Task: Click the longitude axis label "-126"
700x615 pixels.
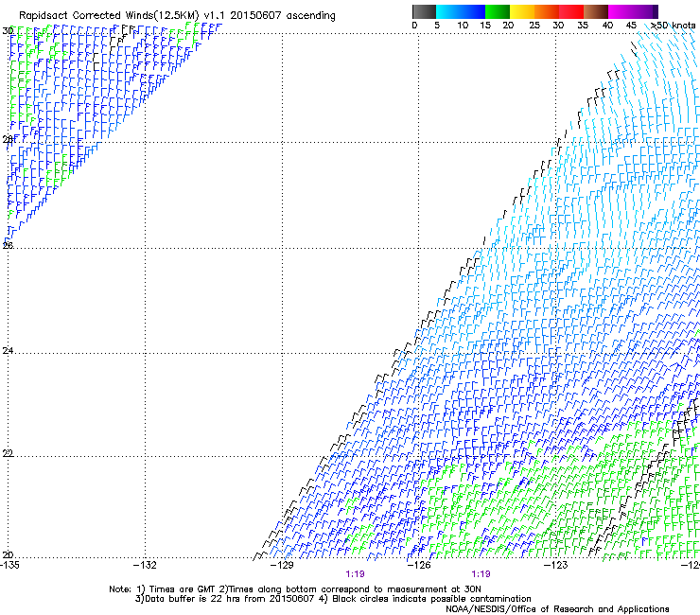Action: click(x=419, y=565)
